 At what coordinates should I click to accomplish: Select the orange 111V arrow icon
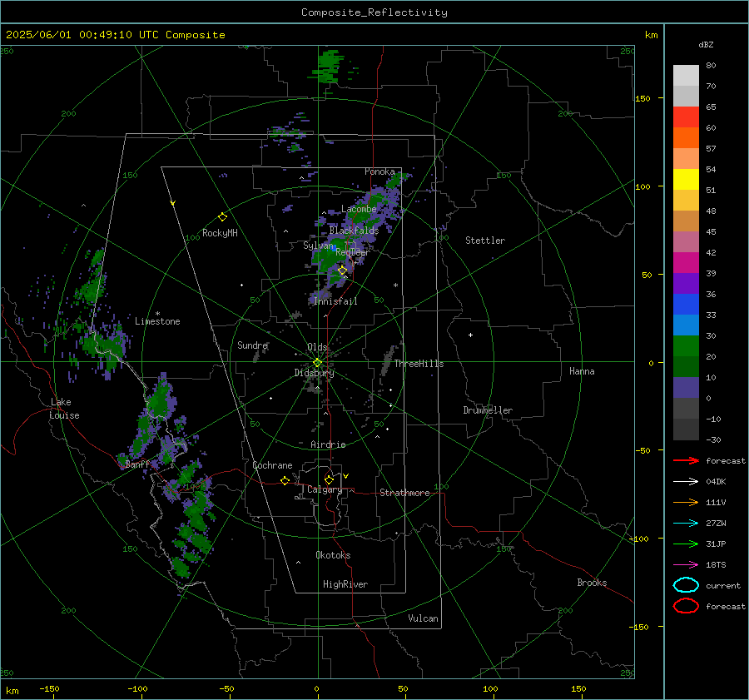tap(686, 502)
